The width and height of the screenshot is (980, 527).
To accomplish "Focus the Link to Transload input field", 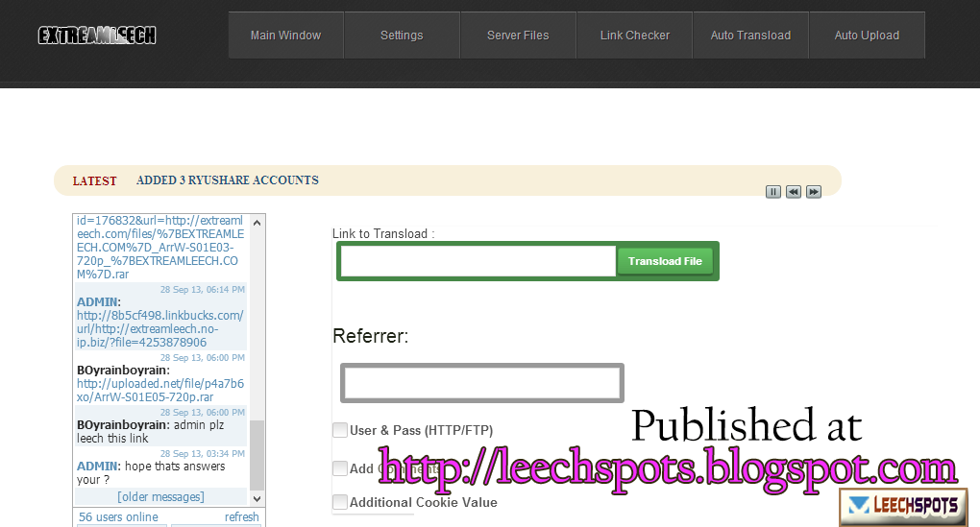I will point(478,261).
